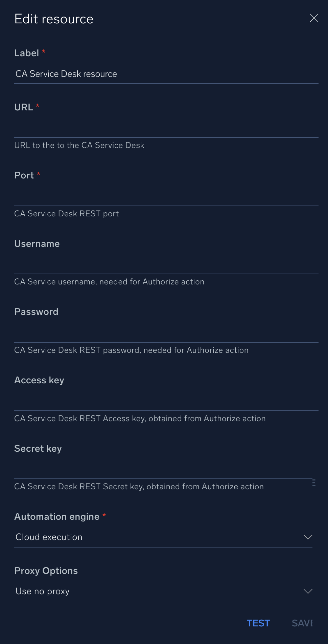Click the Proxy Options chevron icon
Screen dimensions: 328x644
(307, 591)
